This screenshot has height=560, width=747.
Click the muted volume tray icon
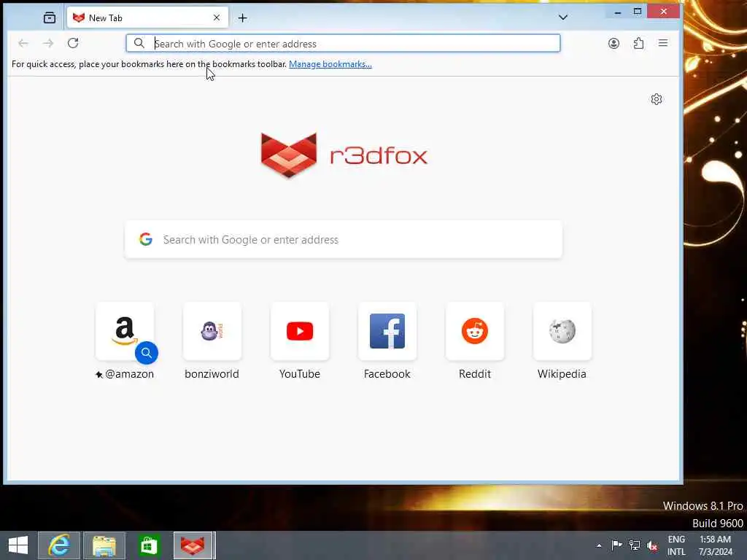click(652, 545)
